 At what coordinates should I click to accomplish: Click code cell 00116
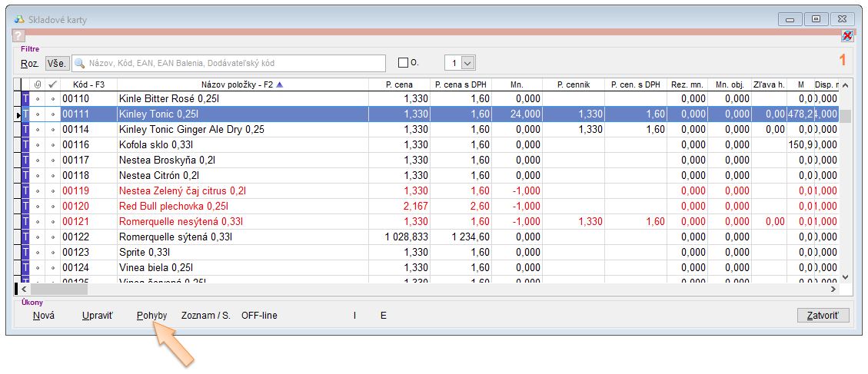click(88, 144)
